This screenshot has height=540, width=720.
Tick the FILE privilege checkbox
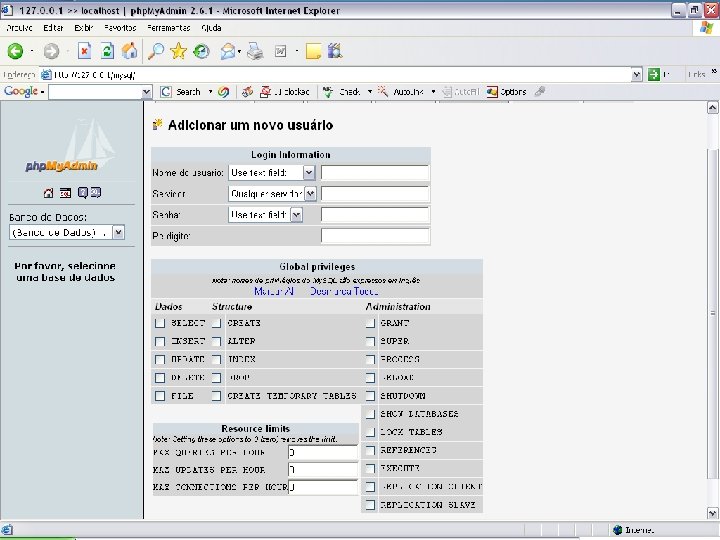click(x=160, y=396)
